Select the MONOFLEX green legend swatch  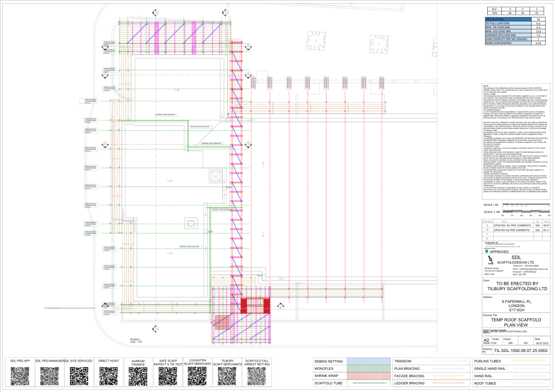click(369, 368)
